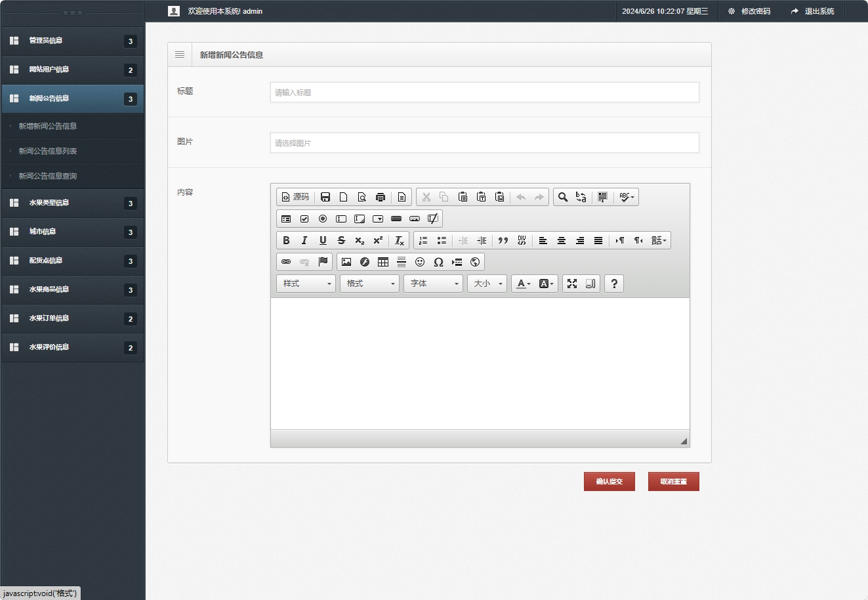Insert a radio button form element

tap(323, 219)
